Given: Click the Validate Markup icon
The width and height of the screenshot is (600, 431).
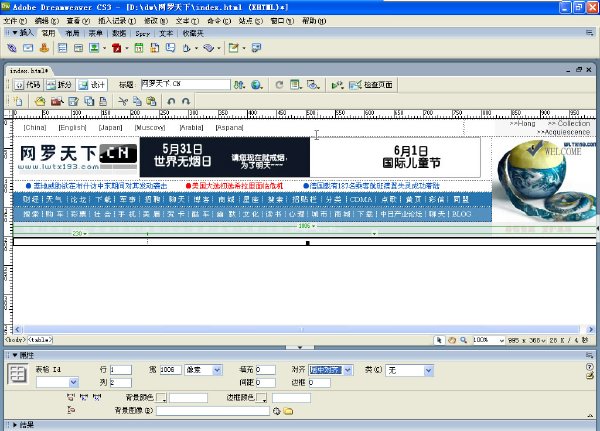Looking at the screenshot, I should point(337,85).
